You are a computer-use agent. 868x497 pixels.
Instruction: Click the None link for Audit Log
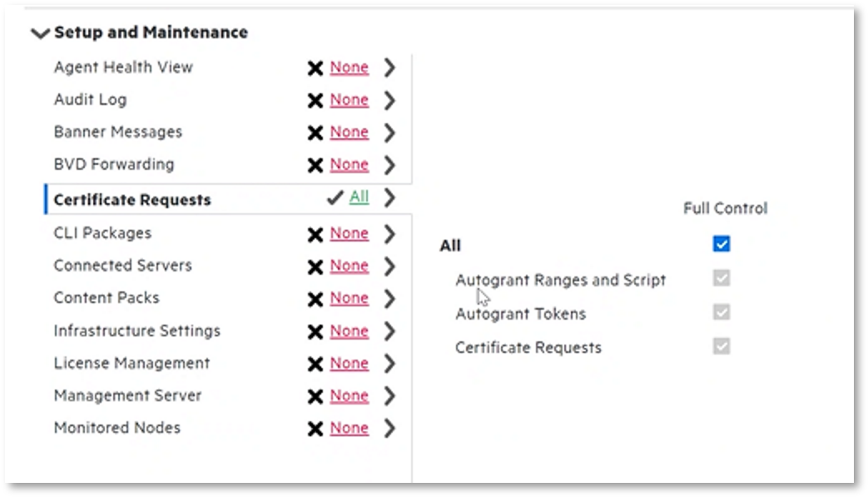click(349, 100)
